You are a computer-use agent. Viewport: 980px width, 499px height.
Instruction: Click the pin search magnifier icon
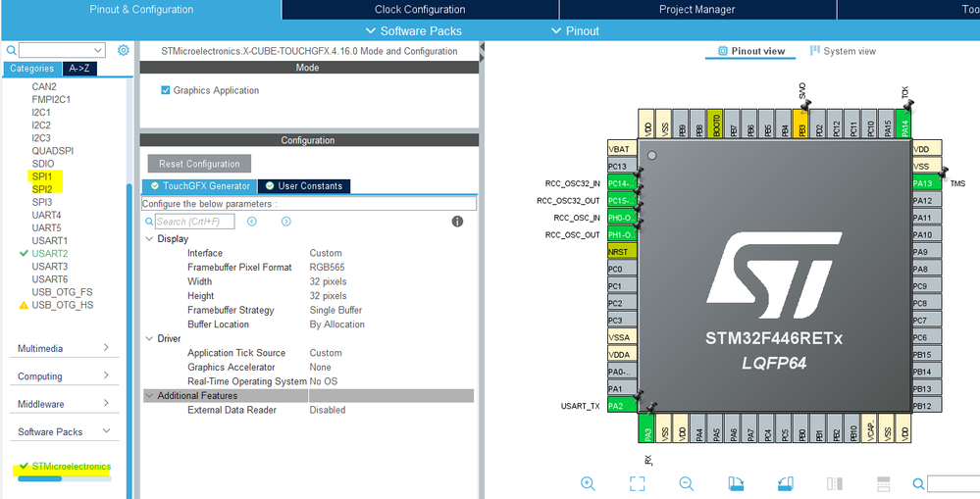click(918, 483)
